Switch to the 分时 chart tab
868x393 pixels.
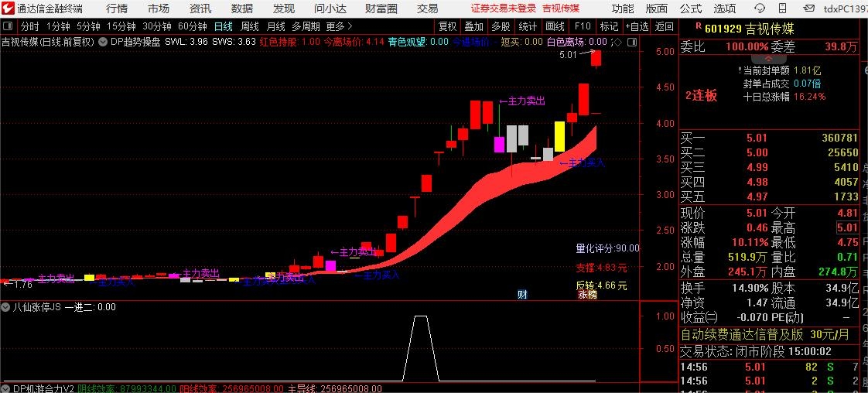[x=30, y=26]
